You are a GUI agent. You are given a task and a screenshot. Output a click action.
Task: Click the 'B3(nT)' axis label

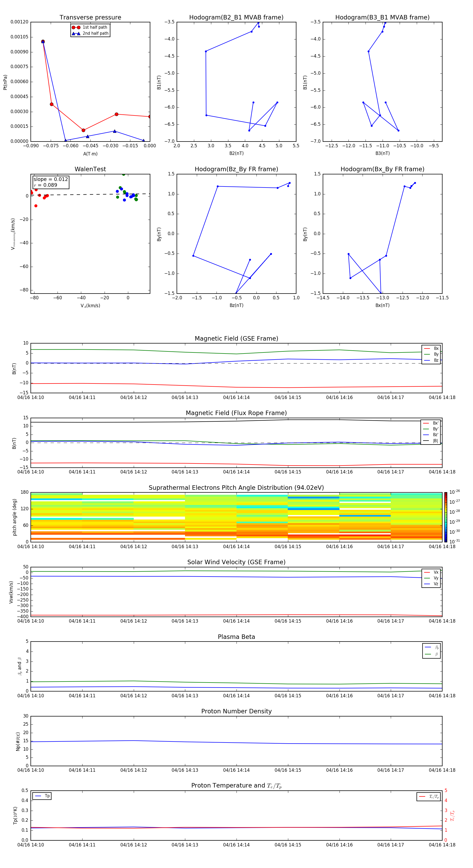coord(382,153)
